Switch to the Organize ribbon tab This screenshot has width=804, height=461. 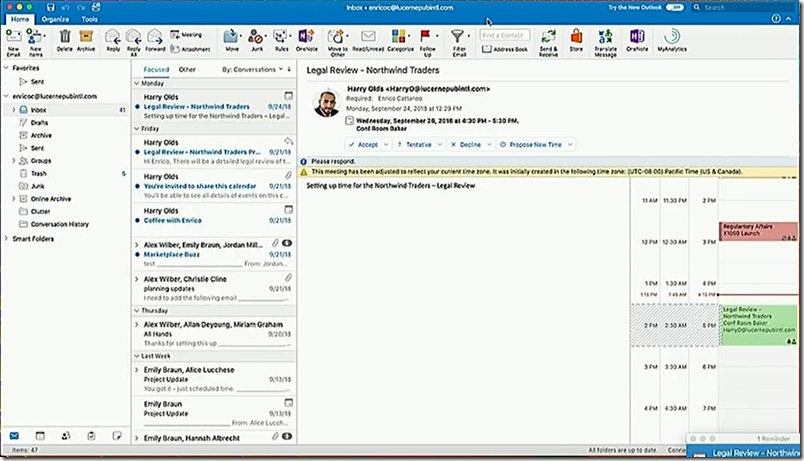click(55, 19)
